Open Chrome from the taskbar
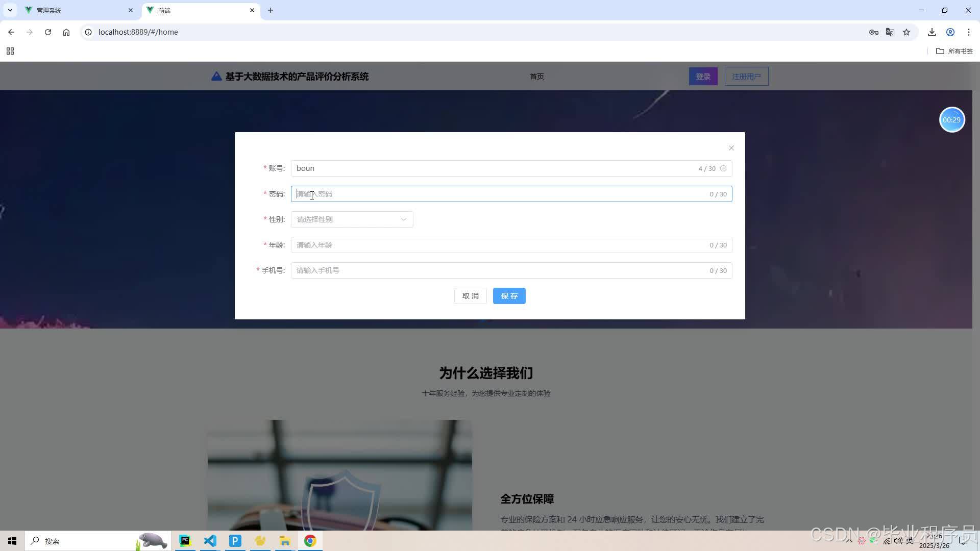Screen dimensions: 980x551 click(310, 541)
